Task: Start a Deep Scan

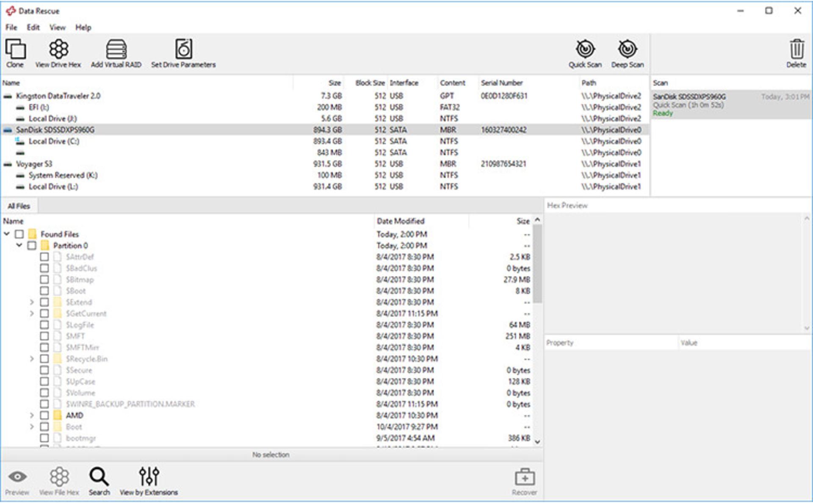Action: click(x=628, y=49)
